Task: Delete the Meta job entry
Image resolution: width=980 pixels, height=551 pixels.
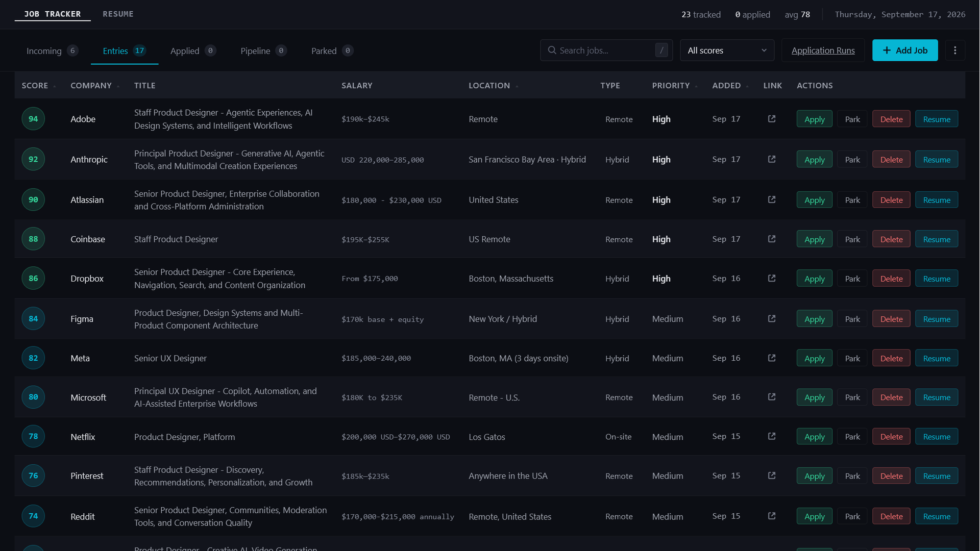Action: coord(891,358)
